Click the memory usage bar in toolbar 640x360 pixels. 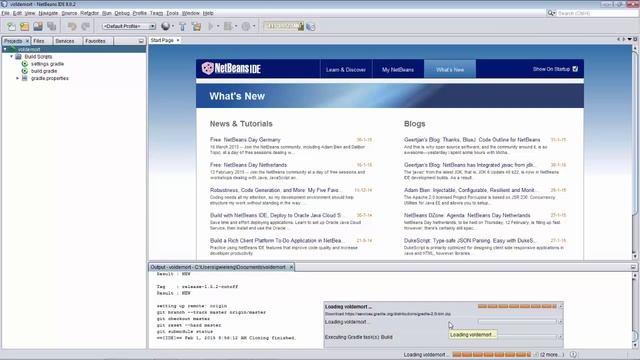pyautogui.click(x=284, y=27)
